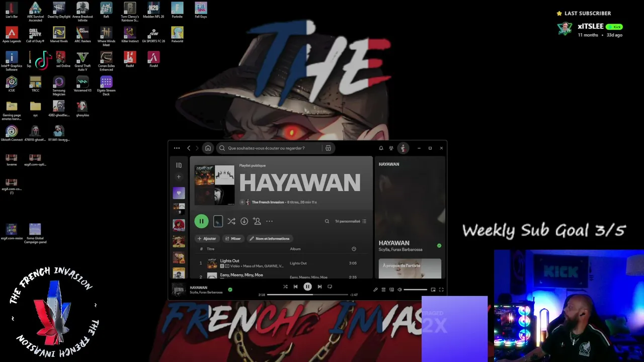
Task: Open Liked Songs in the sidebar
Action: pyautogui.click(x=179, y=193)
